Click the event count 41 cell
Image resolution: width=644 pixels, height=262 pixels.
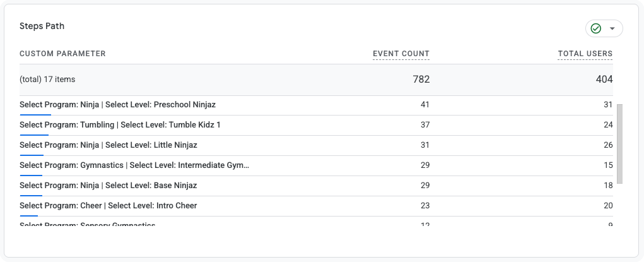(x=425, y=105)
